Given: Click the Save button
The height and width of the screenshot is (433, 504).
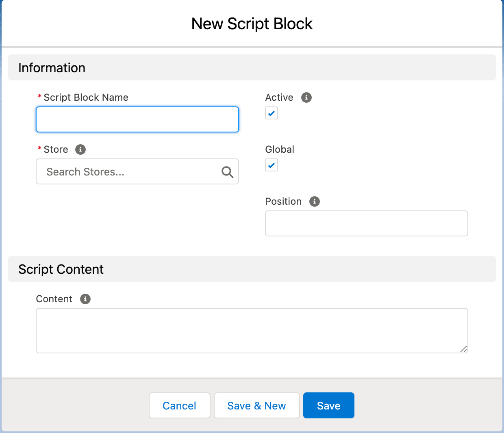Looking at the screenshot, I should (x=328, y=405).
